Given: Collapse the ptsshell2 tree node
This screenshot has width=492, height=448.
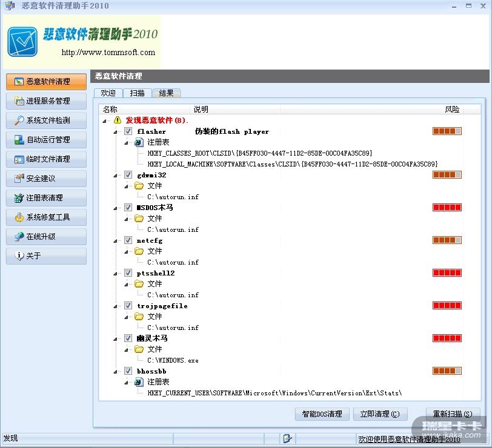Looking at the screenshot, I should (115, 274).
